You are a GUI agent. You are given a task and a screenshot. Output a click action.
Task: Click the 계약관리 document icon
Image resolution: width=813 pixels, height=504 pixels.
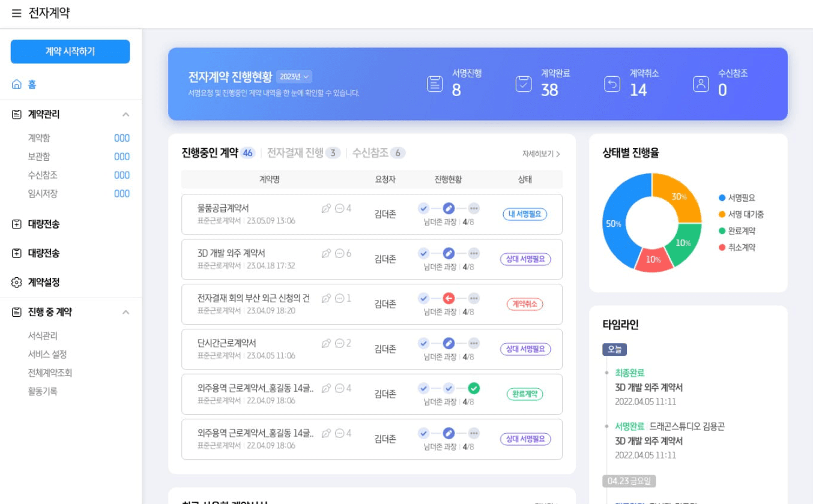[17, 114]
